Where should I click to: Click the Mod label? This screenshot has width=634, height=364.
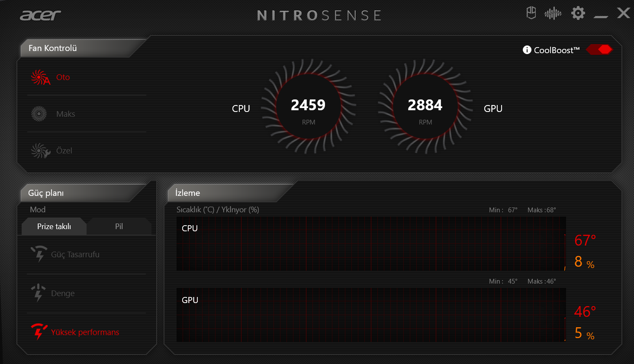[x=38, y=210]
